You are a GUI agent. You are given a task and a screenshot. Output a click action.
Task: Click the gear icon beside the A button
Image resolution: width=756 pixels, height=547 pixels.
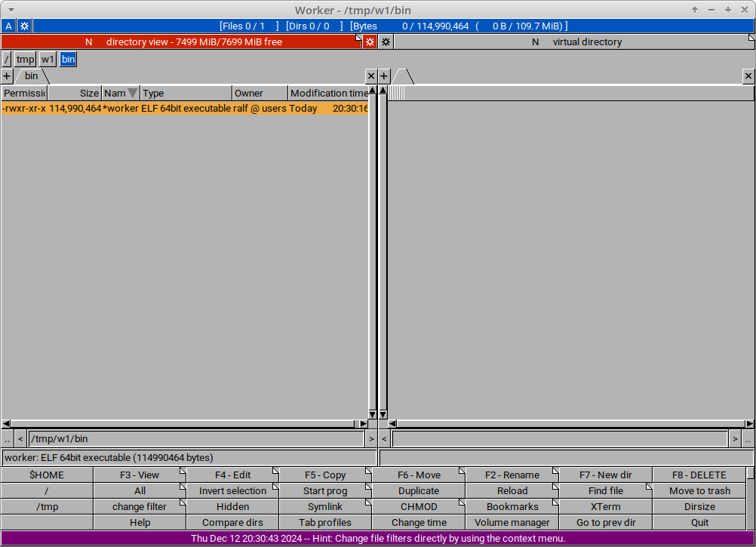[x=24, y=26]
